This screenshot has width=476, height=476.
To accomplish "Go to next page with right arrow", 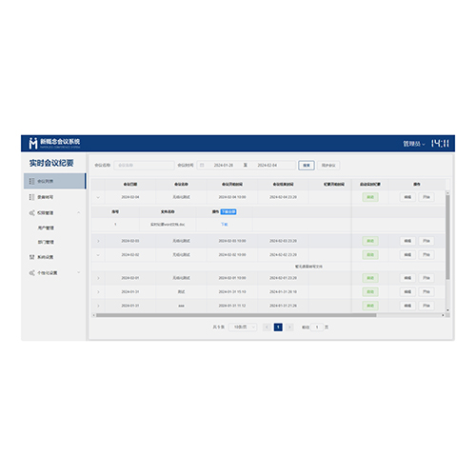I will coord(289,327).
